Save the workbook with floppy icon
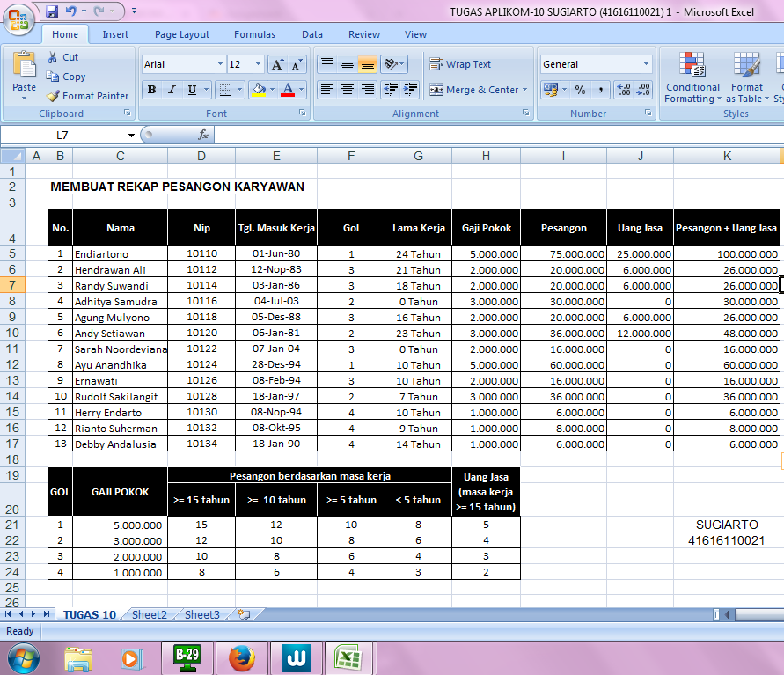This screenshot has width=784, height=675. (x=52, y=11)
